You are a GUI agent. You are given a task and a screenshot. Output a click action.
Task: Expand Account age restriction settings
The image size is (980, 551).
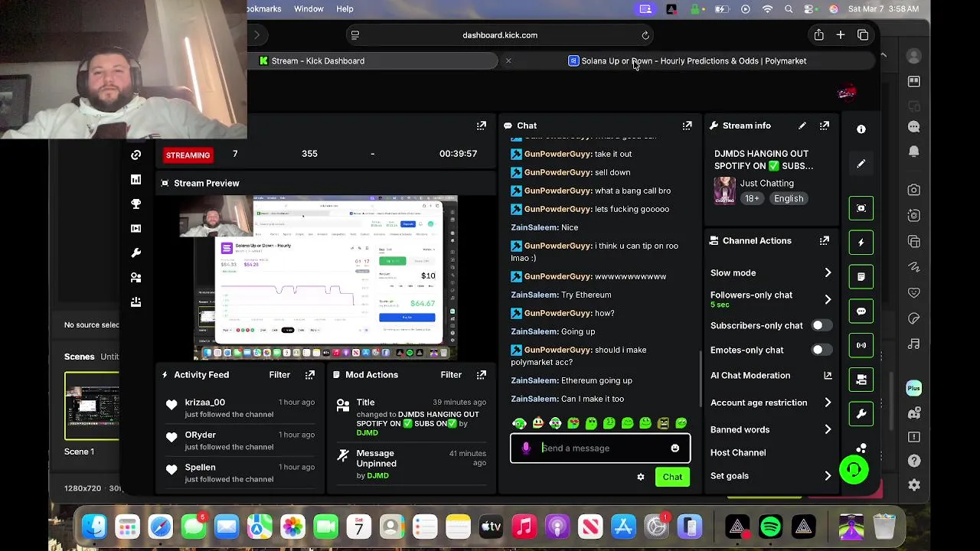pyautogui.click(x=828, y=403)
